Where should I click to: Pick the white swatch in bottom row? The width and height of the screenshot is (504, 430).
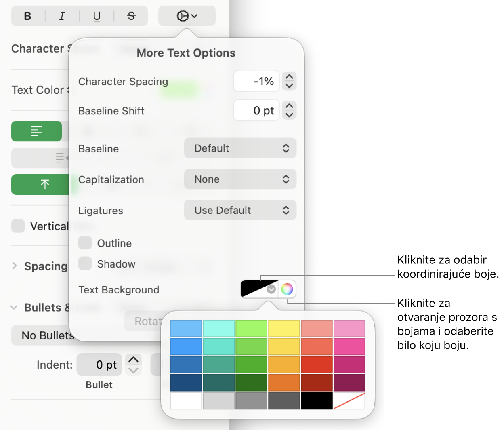pyautogui.click(x=186, y=401)
